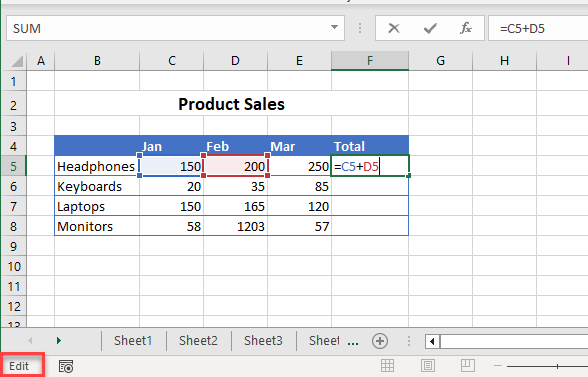Adjust the zoom slider in status bar

coord(557,366)
